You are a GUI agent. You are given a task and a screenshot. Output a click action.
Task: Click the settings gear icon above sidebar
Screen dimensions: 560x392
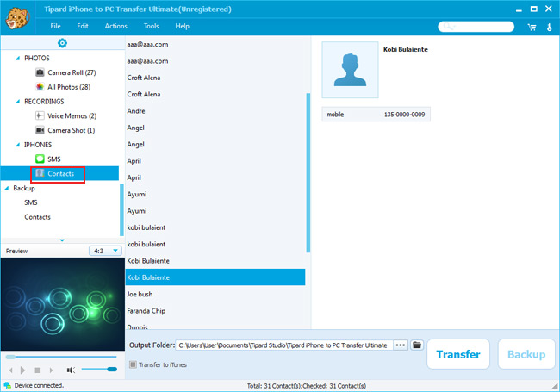pyautogui.click(x=62, y=43)
